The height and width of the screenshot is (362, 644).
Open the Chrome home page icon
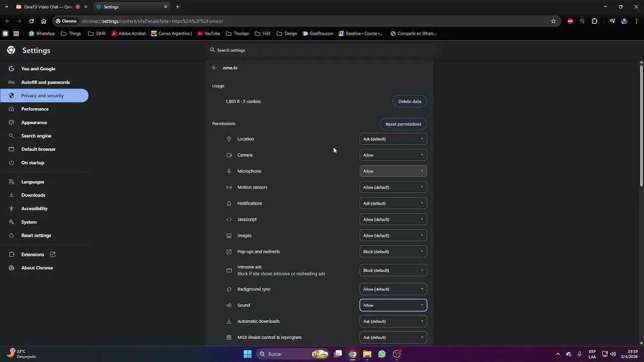44,21
